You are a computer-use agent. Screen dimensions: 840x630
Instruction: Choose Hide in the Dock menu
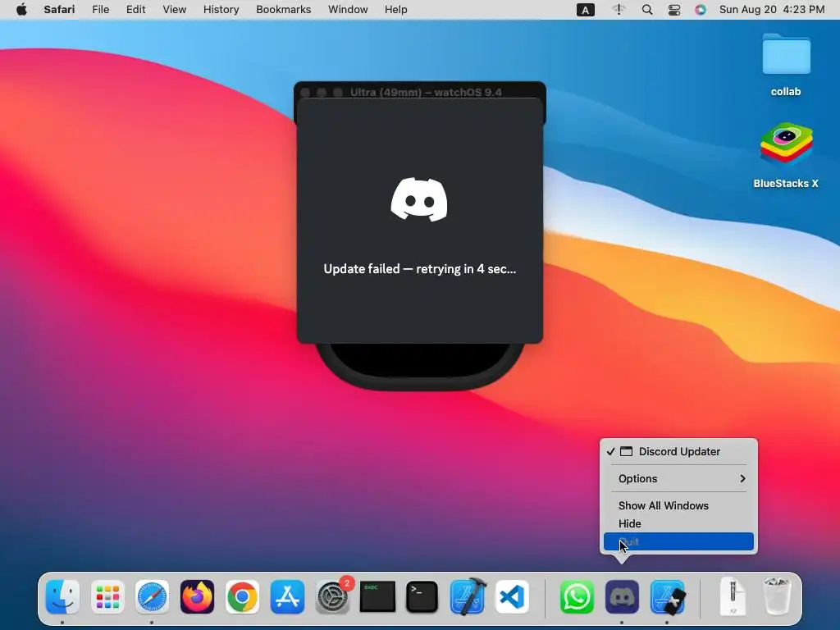tap(678, 524)
